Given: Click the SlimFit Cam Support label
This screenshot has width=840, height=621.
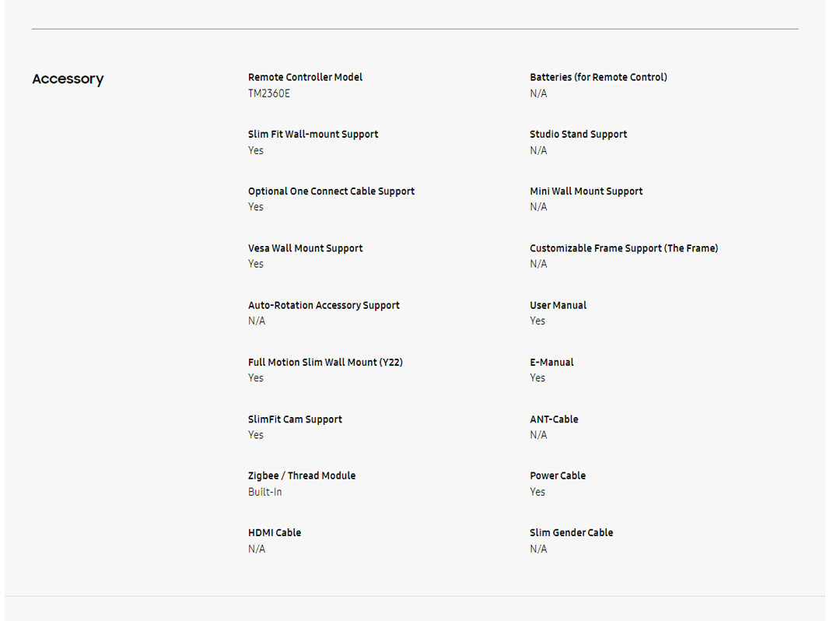Looking at the screenshot, I should pos(295,419).
